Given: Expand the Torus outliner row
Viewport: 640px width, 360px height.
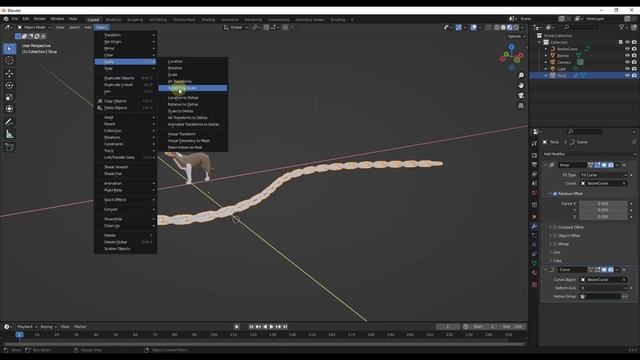Looking at the screenshot, I should [x=546, y=76].
